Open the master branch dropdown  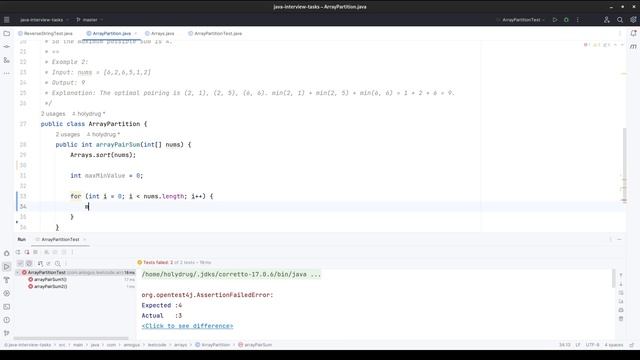[x=90, y=20]
